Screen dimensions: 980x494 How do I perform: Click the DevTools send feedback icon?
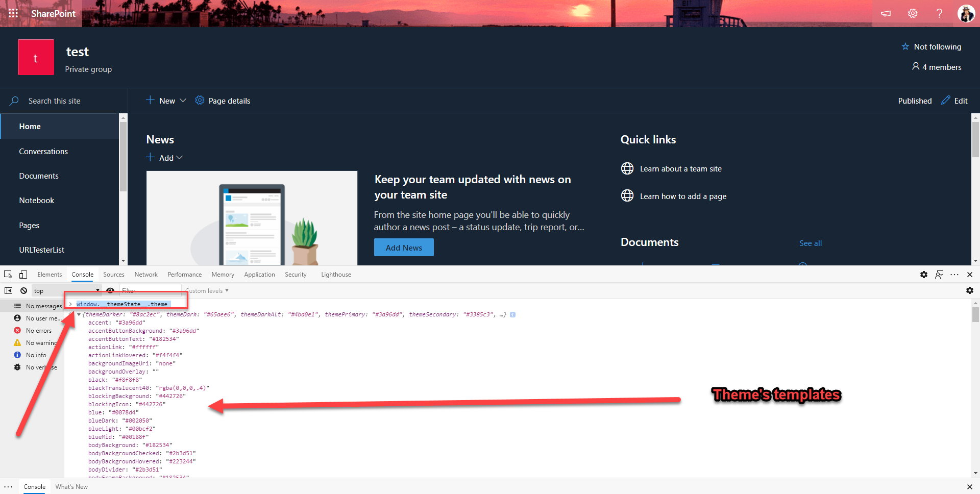coord(939,275)
